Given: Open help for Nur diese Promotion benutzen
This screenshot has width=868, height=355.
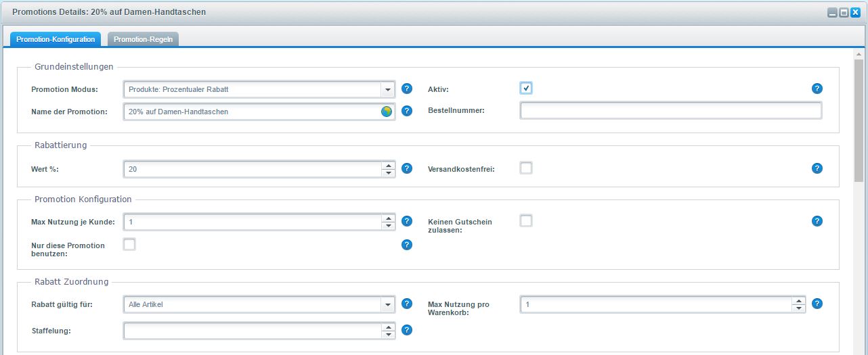Looking at the screenshot, I should (407, 245).
